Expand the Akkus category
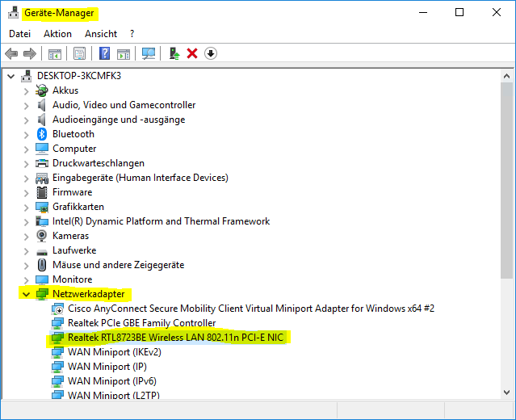This screenshot has width=516, height=420. [x=26, y=90]
